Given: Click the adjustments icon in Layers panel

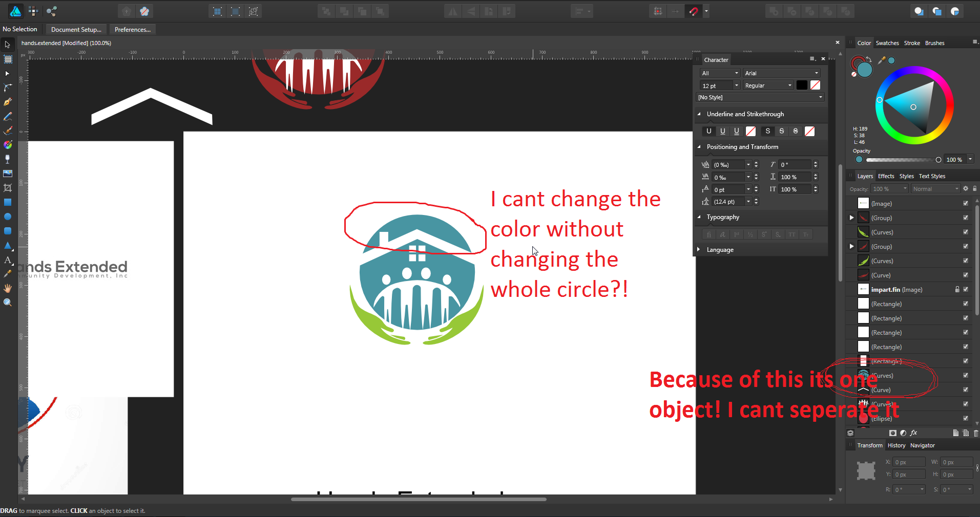Looking at the screenshot, I should tap(903, 433).
